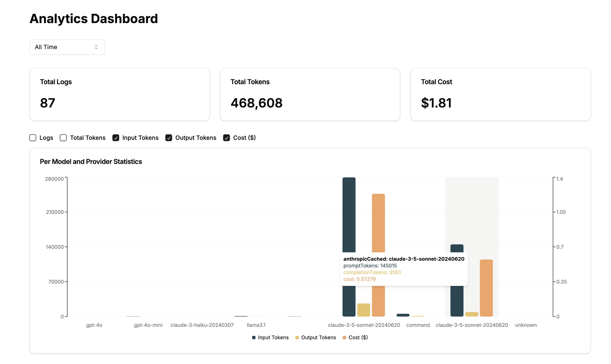This screenshot has height=364, width=611.
Task: Click the Total Tokens card
Action: [310, 94]
